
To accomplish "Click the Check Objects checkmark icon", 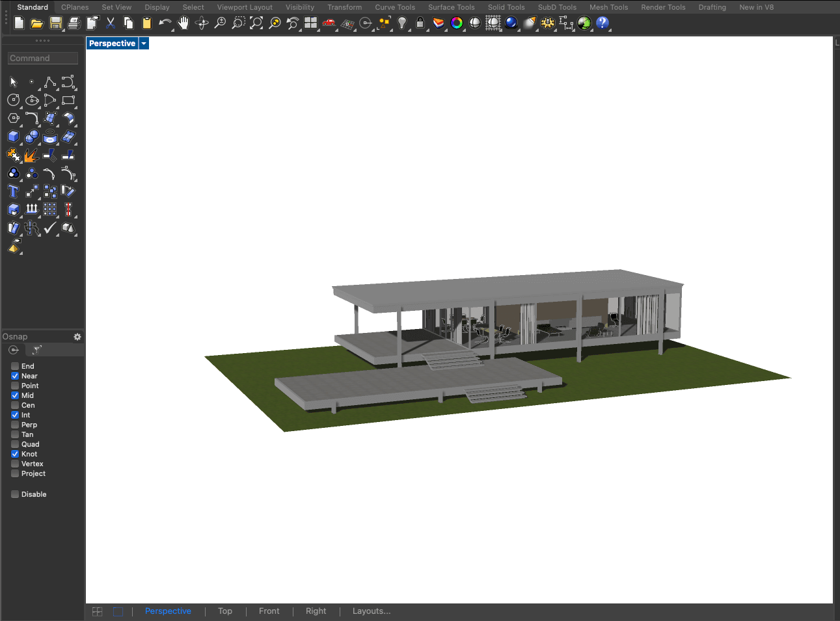I will [50, 228].
